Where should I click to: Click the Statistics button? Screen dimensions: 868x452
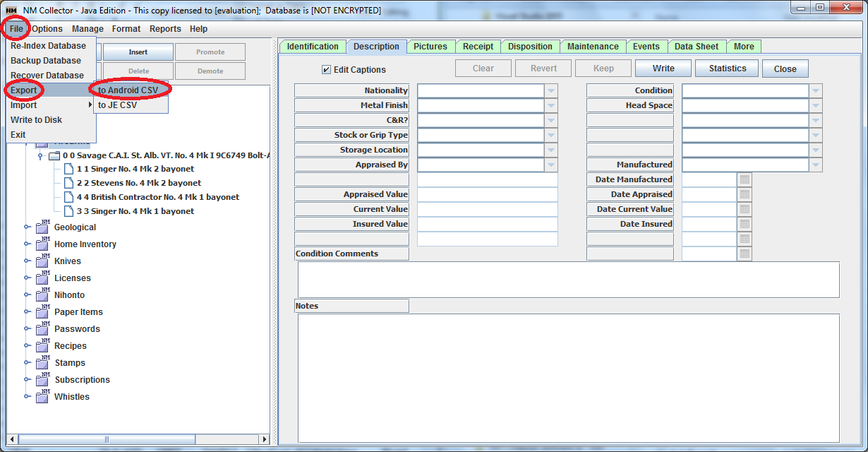pyautogui.click(x=726, y=68)
